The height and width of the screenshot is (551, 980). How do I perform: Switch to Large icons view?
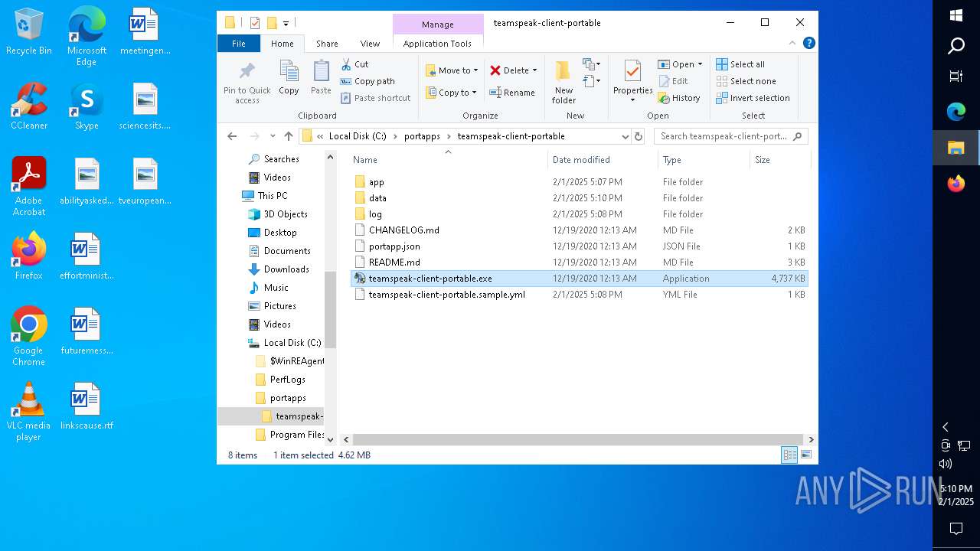805,455
